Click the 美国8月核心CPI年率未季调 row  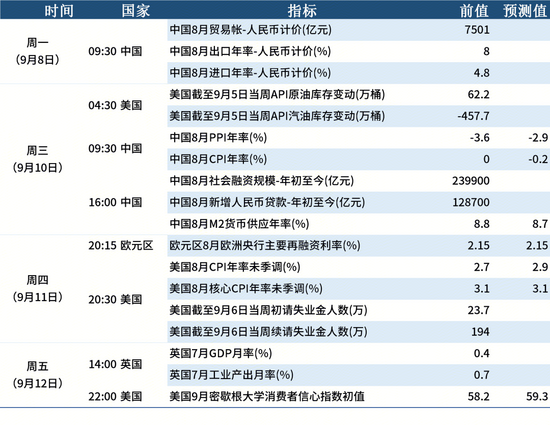[358, 289]
